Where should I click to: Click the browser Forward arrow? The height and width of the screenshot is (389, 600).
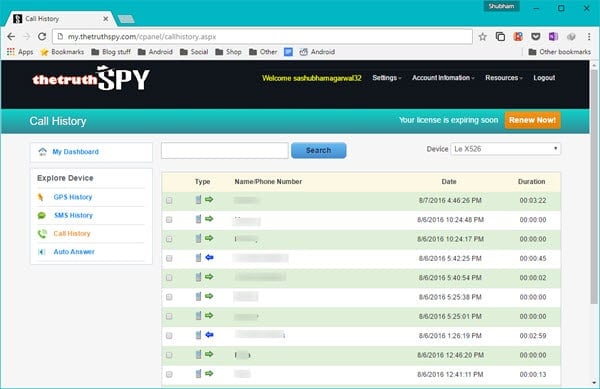pyautogui.click(x=27, y=37)
